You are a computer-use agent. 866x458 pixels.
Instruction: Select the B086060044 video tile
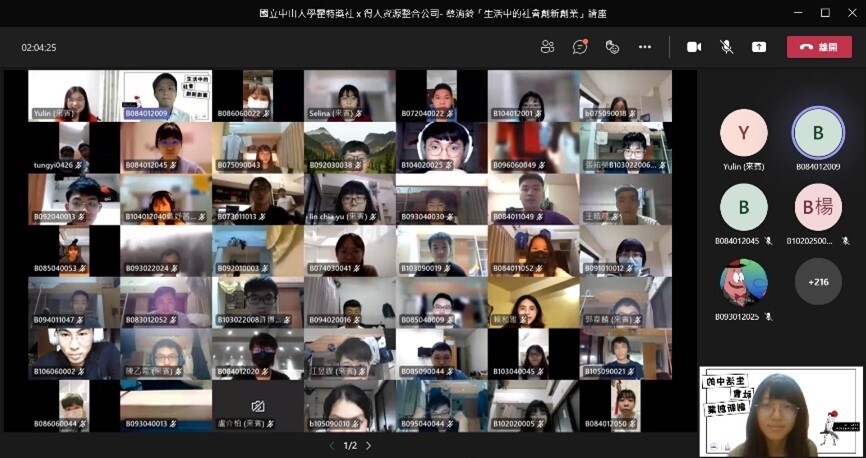point(74,406)
